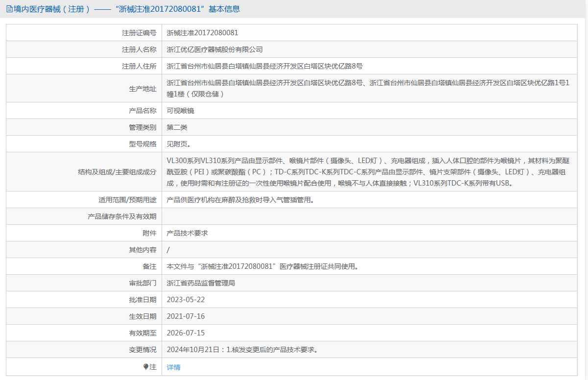This screenshot has height=380, width=588.
Task: Click the 产品储存条件及有效期 label
Action: tap(122, 216)
